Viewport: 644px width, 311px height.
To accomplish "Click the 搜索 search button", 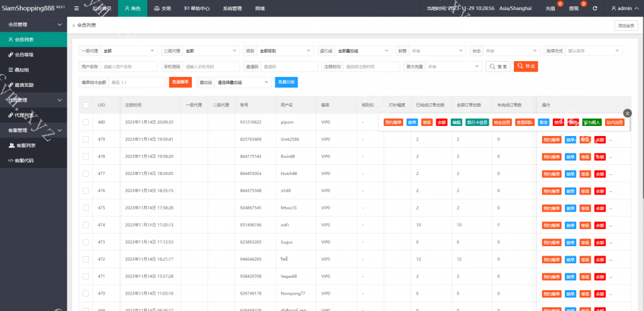I will point(498,66).
